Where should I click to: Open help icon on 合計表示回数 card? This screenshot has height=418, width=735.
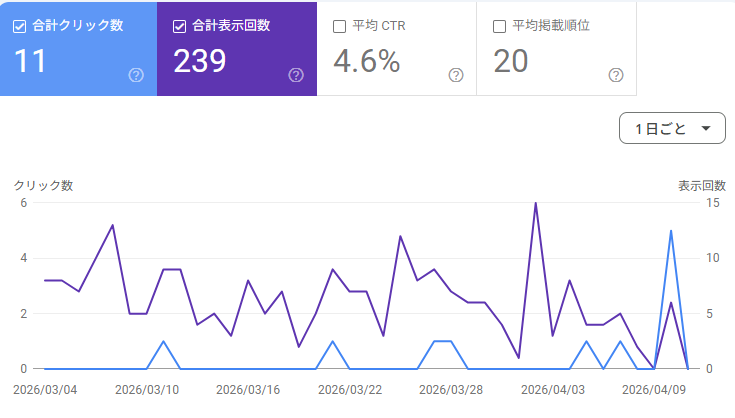click(x=296, y=75)
